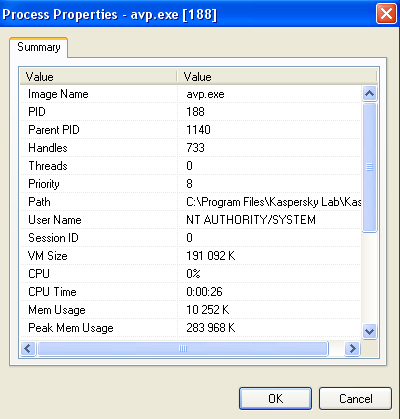The image size is (400, 419).
Task: Click the horizontal scrollbar thumb
Action: click(x=183, y=349)
